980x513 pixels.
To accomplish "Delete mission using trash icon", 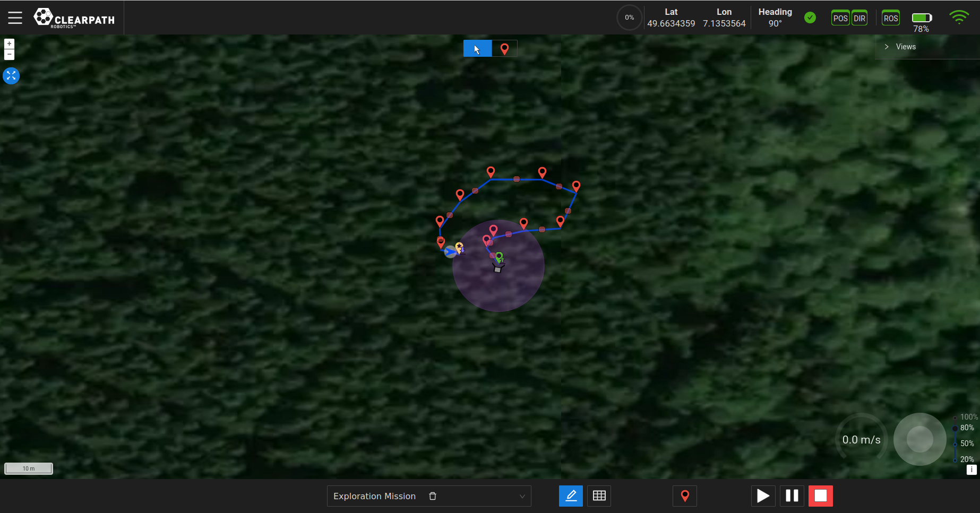I will click(433, 496).
